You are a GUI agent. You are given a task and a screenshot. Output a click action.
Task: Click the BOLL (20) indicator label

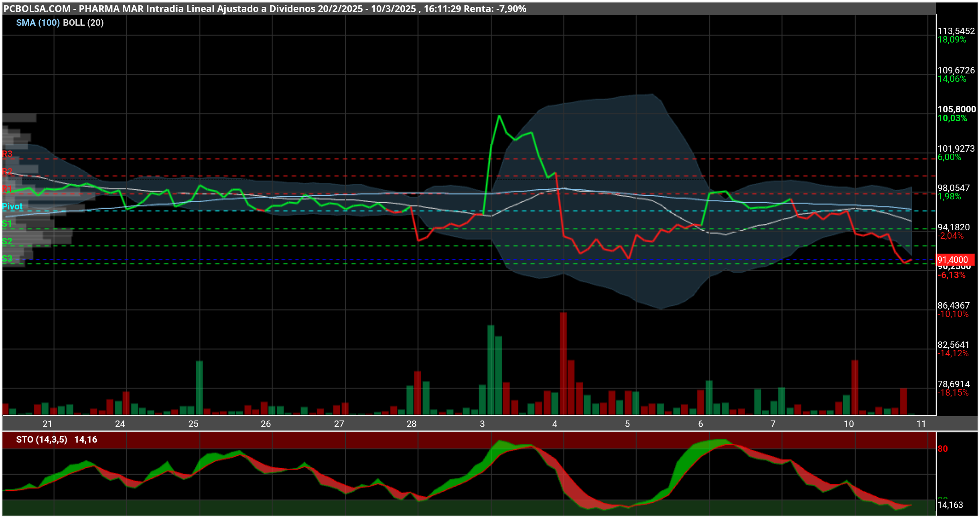83,23
